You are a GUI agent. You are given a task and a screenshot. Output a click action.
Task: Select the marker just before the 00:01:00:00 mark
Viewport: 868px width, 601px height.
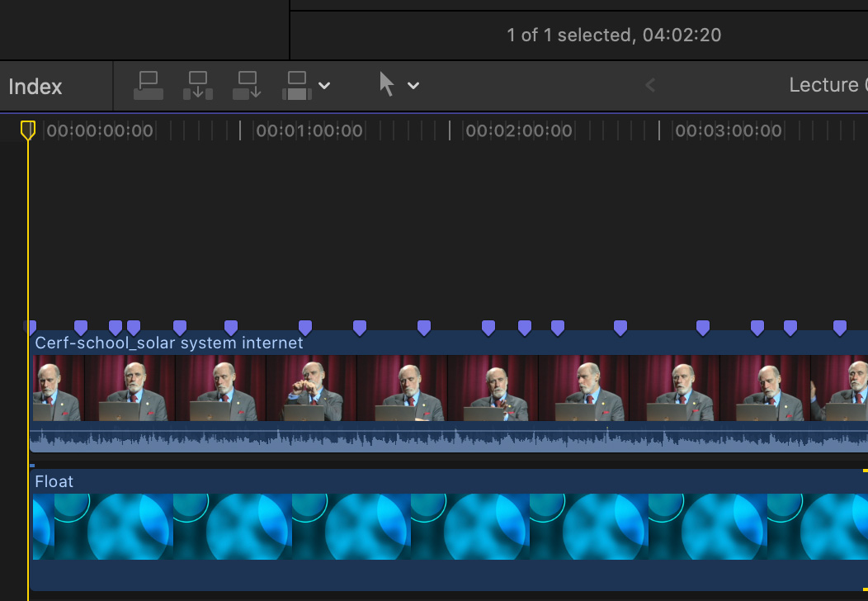[x=231, y=328]
